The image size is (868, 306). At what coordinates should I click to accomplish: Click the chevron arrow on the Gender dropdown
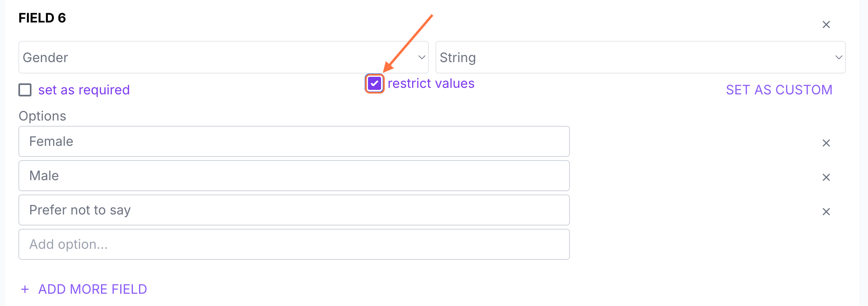pyautogui.click(x=422, y=58)
